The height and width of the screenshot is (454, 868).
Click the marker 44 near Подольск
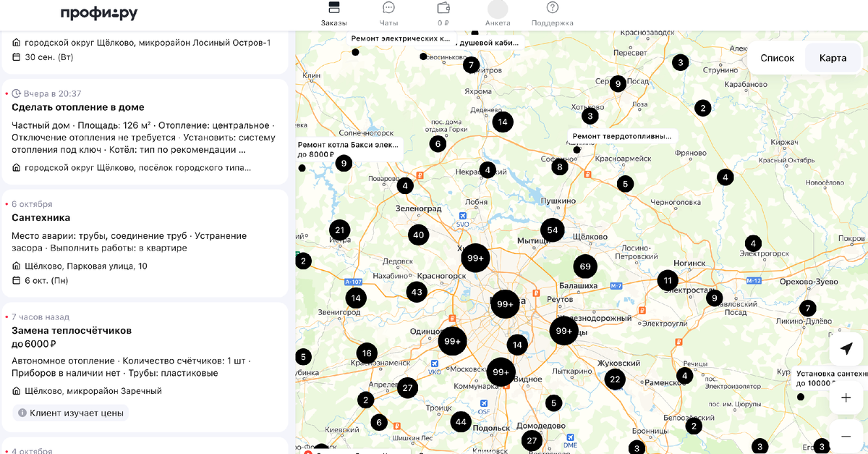click(461, 421)
